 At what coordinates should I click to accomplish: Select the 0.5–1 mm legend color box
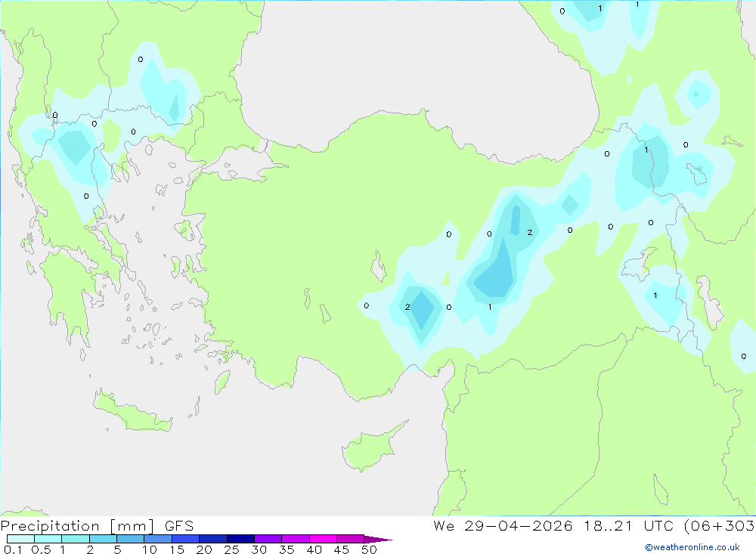48,539
